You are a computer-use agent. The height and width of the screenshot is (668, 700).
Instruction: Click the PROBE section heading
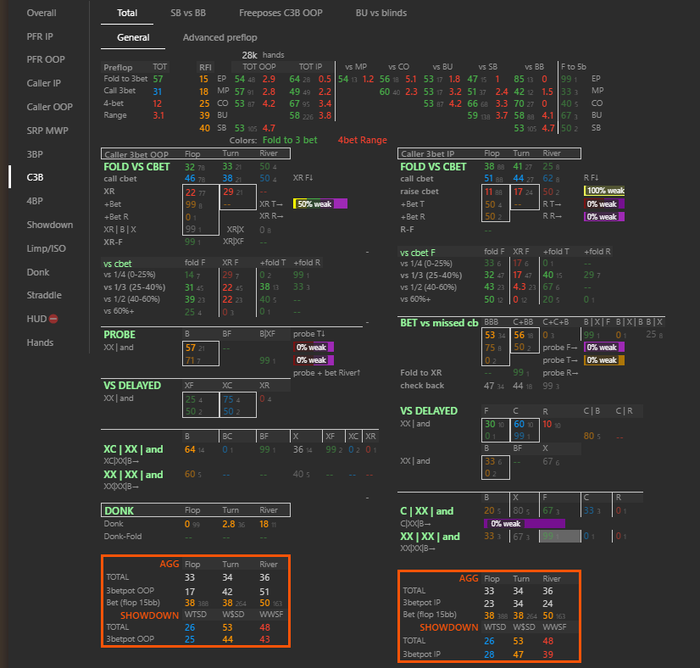coord(119,335)
